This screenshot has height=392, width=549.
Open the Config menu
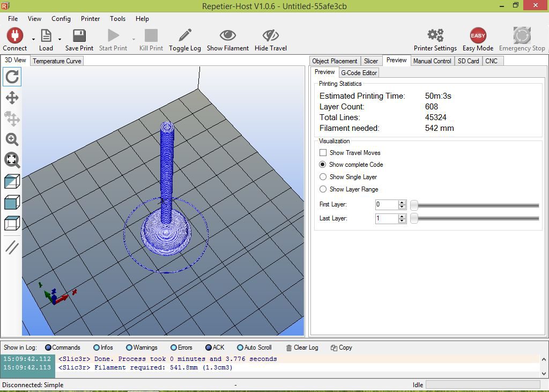pos(61,19)
